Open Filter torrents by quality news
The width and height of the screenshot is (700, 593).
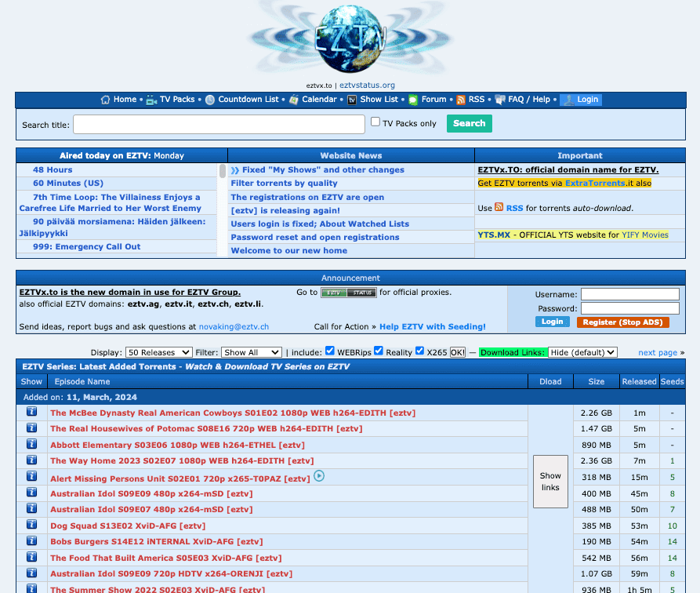pyautogui.click(x=284, y=184)
